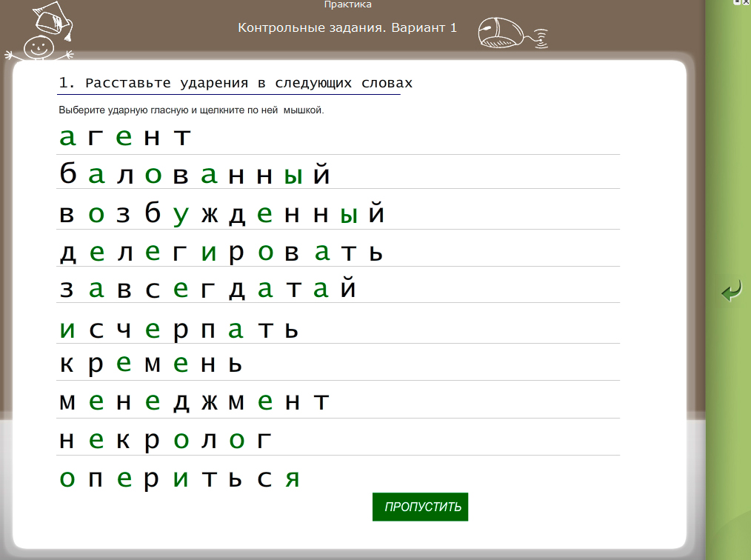Click the smiling stick figure in the top-left corner
The width and height of the screenshot is (751, 560).
click(39, 37)
